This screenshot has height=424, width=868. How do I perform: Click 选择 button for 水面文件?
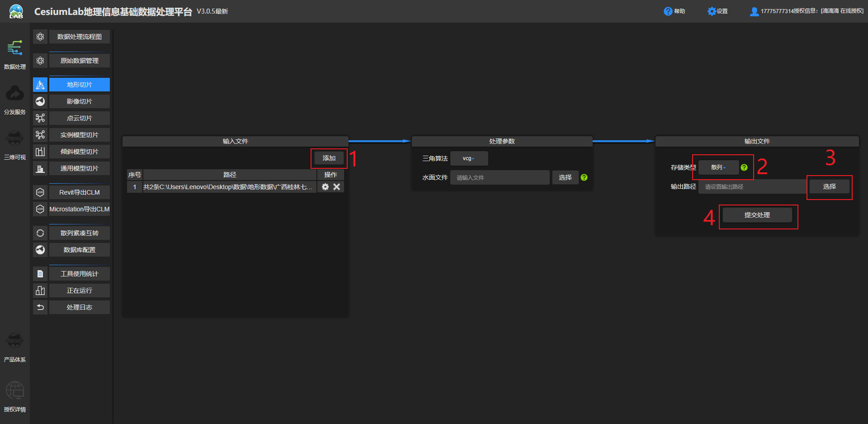[565, 177]
